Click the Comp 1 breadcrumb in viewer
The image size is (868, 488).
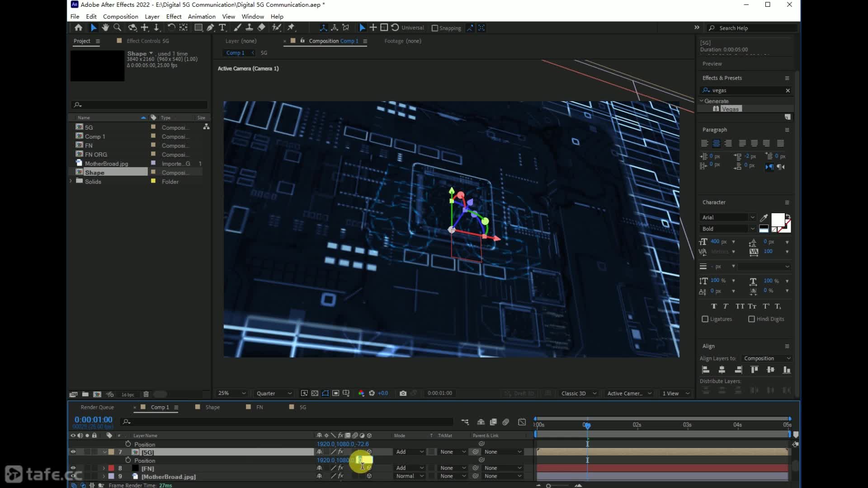click(235, 53)
